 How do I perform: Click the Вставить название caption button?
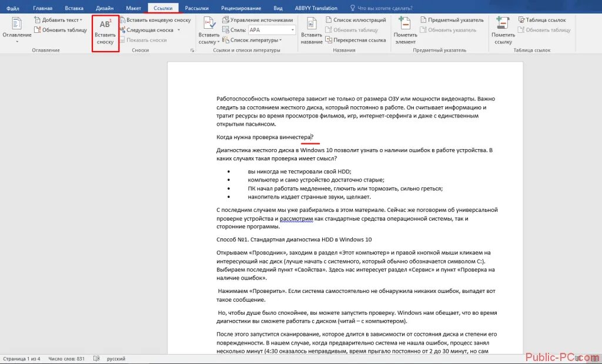[312, 31]
